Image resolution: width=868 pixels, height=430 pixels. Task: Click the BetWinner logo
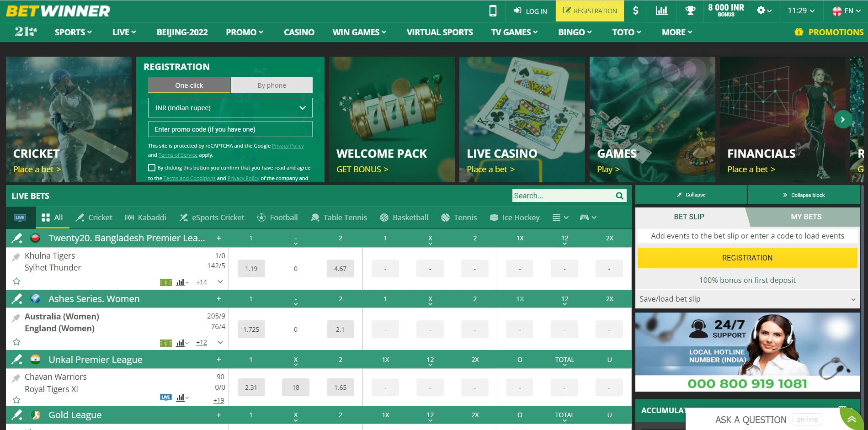(x=58, y=11)
